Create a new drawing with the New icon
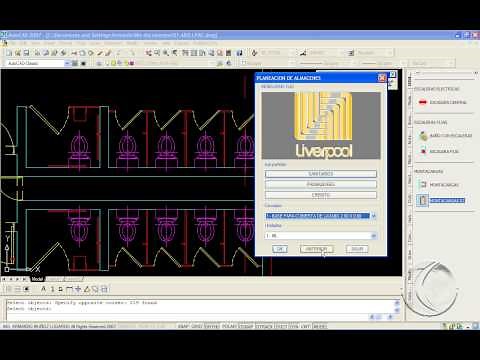This screenshot has height=360, width=480. tap(9, 53)
